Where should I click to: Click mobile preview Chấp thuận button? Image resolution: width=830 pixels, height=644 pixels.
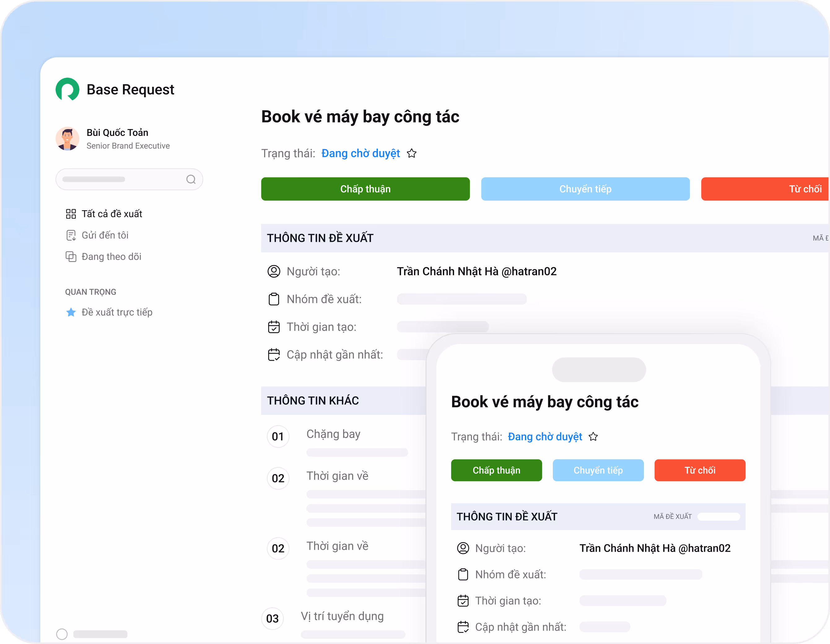(x=496, y=470)
